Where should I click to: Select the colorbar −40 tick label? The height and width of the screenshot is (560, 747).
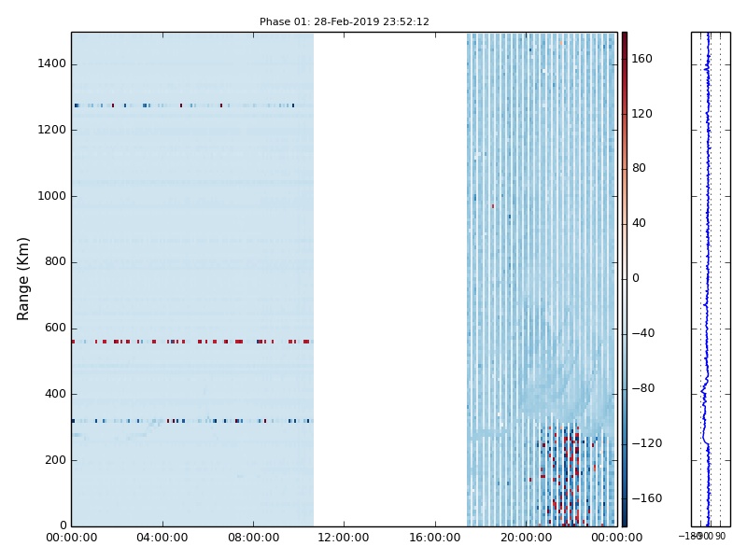pyautogui.click(x=643, y=333)
